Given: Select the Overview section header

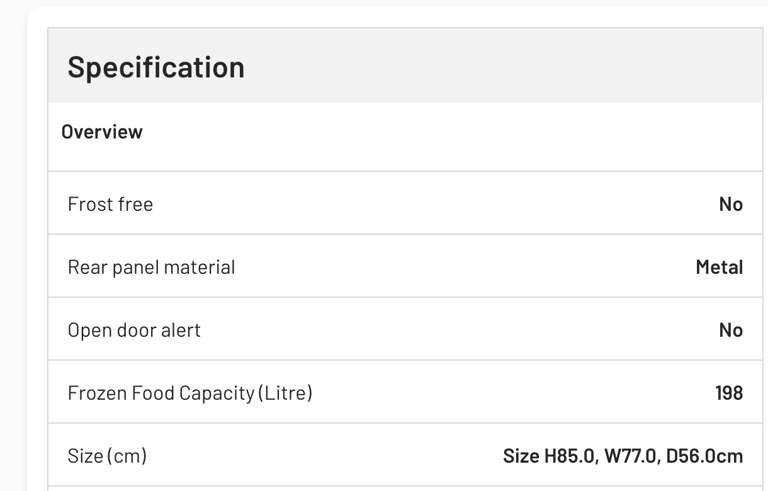Looking at the screenshot, I should [102, 132].
